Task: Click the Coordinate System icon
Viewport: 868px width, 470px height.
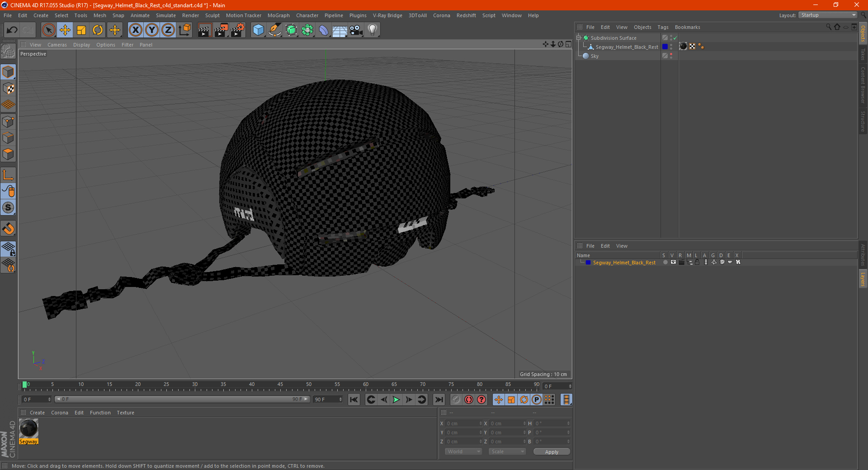Action: (x=185, y=30)
